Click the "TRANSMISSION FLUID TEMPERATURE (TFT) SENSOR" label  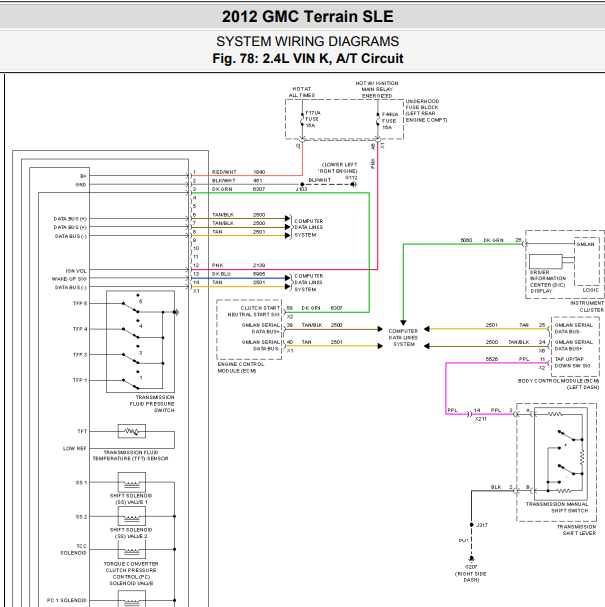coord(130,455)
